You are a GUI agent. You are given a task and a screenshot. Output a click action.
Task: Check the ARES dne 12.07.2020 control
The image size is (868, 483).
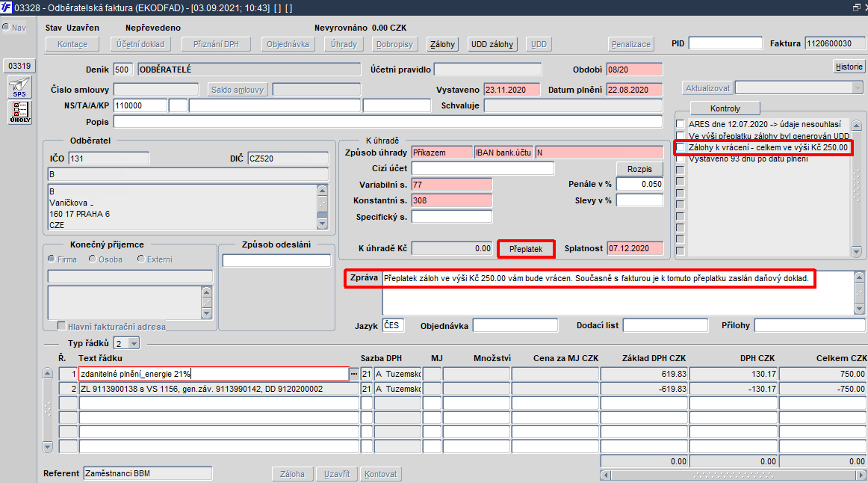click(681, 124)
